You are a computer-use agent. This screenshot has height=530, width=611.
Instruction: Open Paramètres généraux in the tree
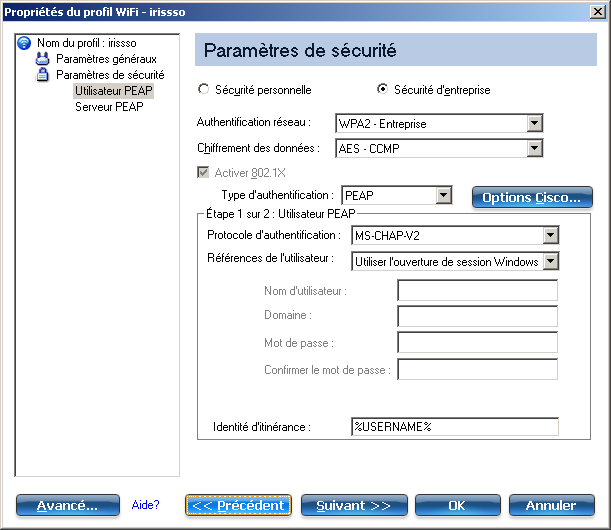(106, 59)
